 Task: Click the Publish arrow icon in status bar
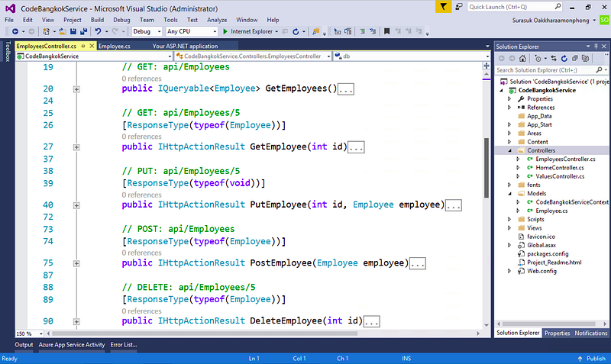(580, 359)
